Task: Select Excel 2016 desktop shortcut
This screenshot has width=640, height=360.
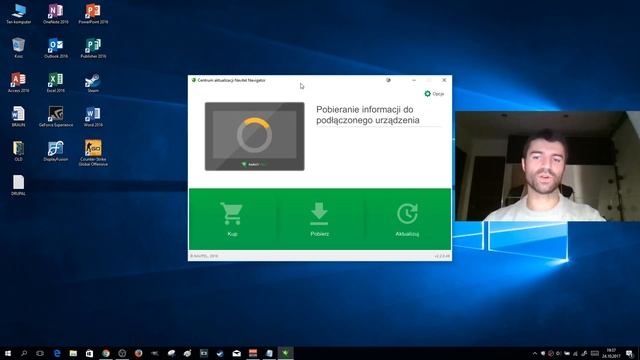Action: tap(56, 82)
